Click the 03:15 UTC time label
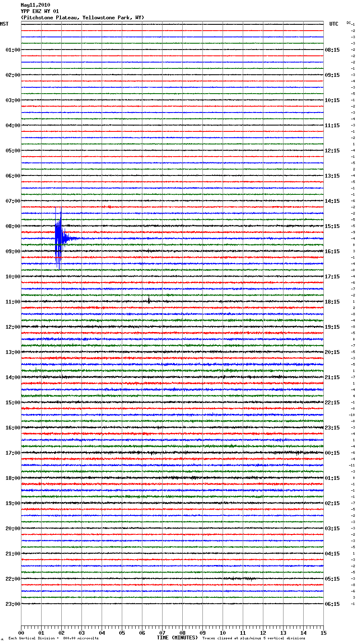The width and height of the screenshot is (357, 644). pyautogui.click(x=332, y=529)
